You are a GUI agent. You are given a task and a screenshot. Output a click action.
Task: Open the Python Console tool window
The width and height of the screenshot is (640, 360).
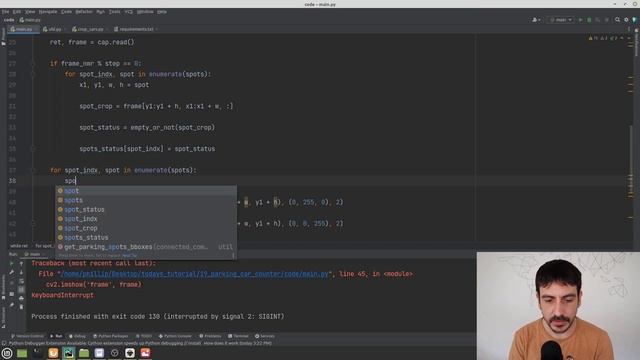click(175, 336)
